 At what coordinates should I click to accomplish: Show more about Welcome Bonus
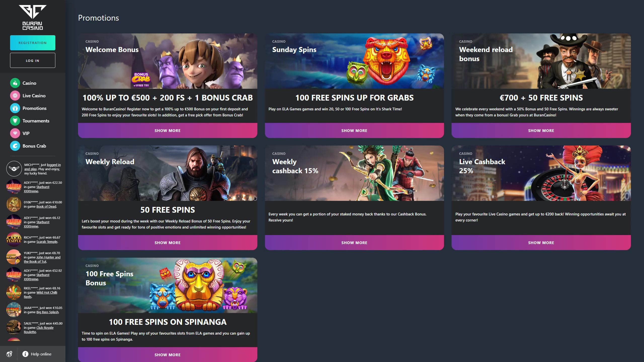point(168,130)
